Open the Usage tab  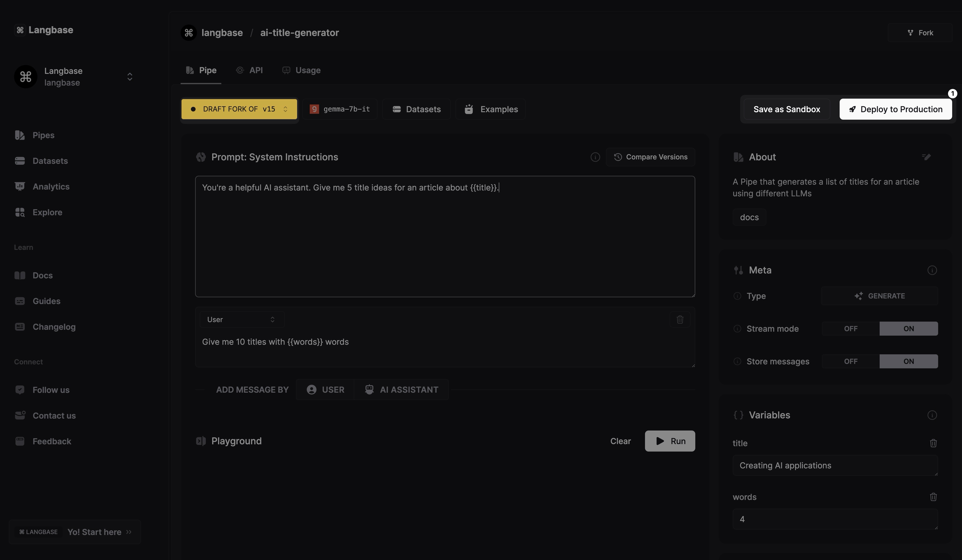click(302, 70)
